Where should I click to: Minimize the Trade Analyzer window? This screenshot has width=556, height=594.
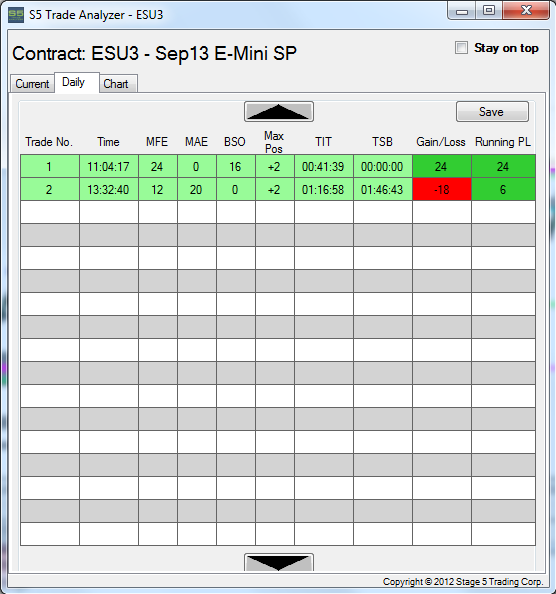(x=462, y=11)
